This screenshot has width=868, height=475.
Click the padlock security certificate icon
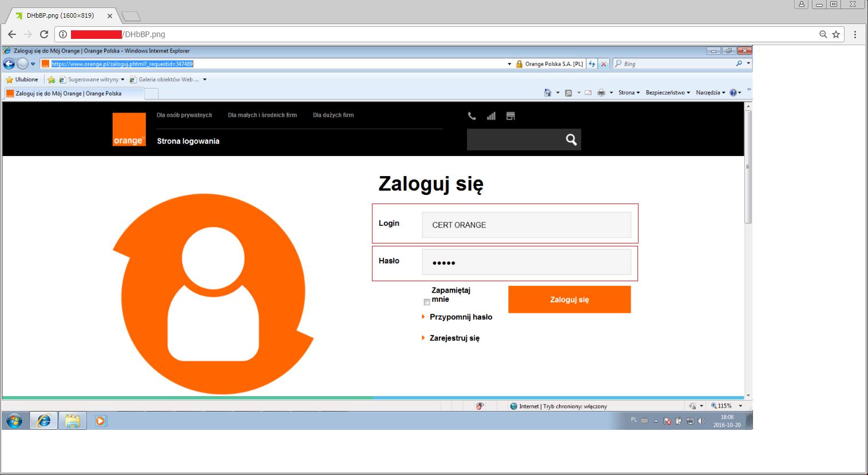[x=520, y=64]
